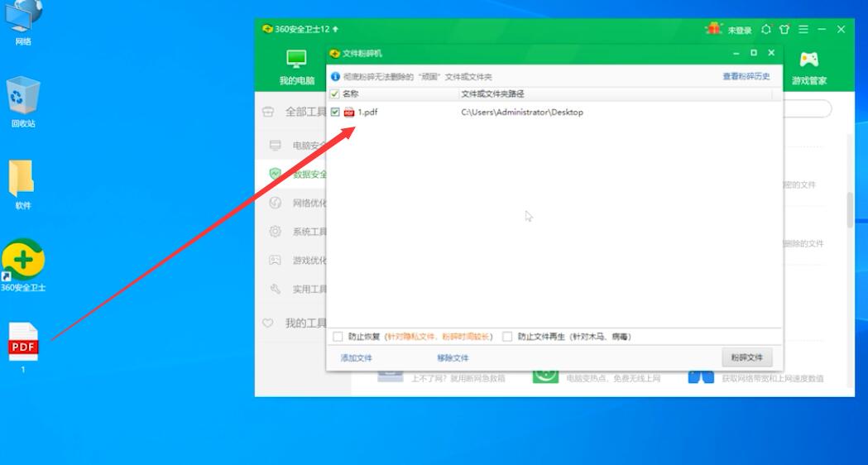Toggle the select-all checkbox in the 名称 header
Viewport: 868px width, 465px height.
(x=334, y=94)
